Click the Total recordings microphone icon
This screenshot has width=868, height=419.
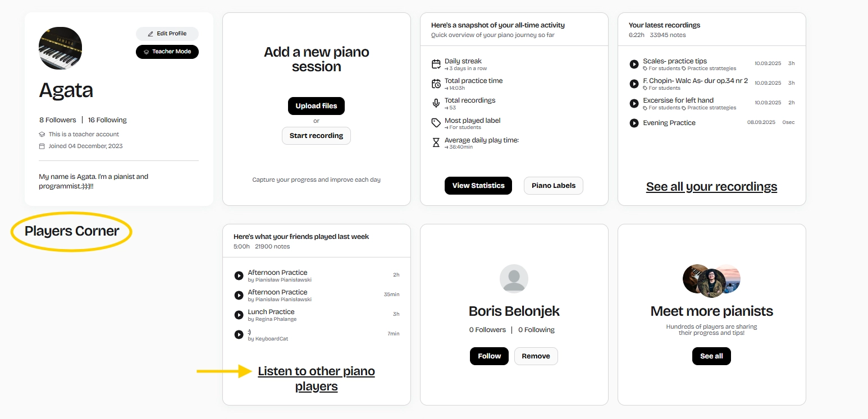(x=436, y=103)
